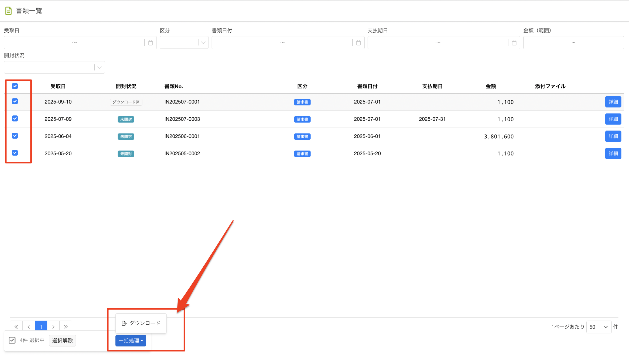Open 詳細 for IN202505-0002
This screenshot has width=629, height=364.
tap(613, 153)
